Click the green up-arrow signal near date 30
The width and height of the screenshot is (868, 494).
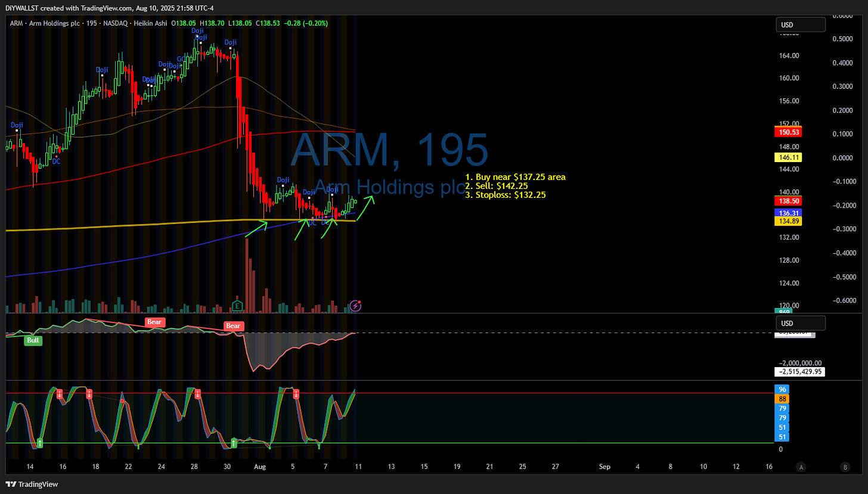[x=234, y=443]
